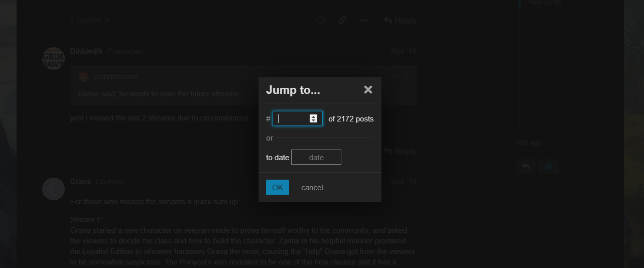Viewport: 644px width, 268px height.
Task: Click the post number input field
Action: coord(297,118)
